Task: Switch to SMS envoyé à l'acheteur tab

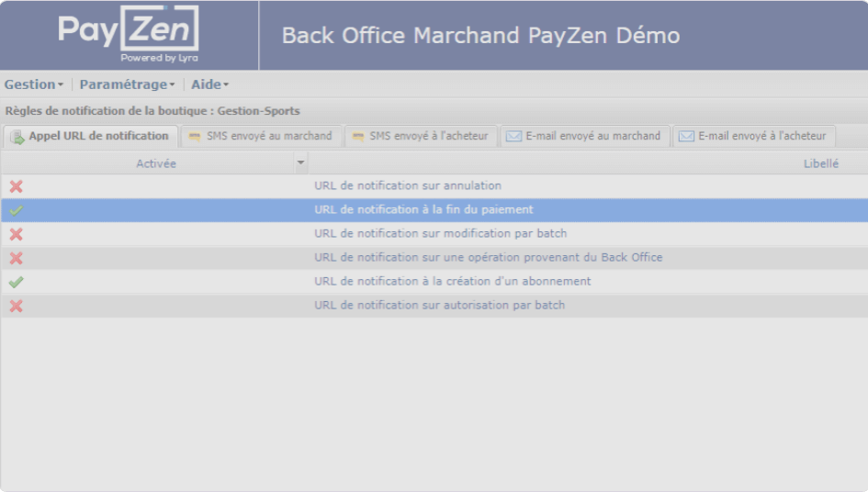Action: 421,136
